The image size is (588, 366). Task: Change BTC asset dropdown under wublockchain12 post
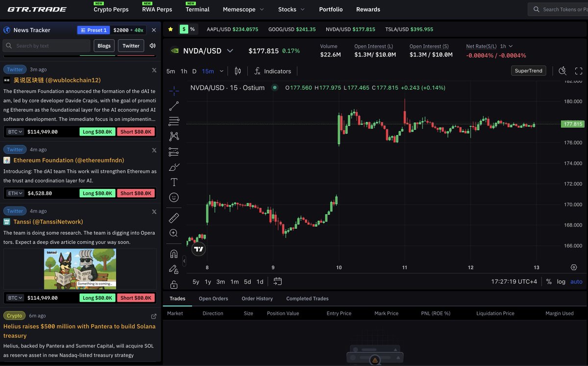(x=15, y=131)
